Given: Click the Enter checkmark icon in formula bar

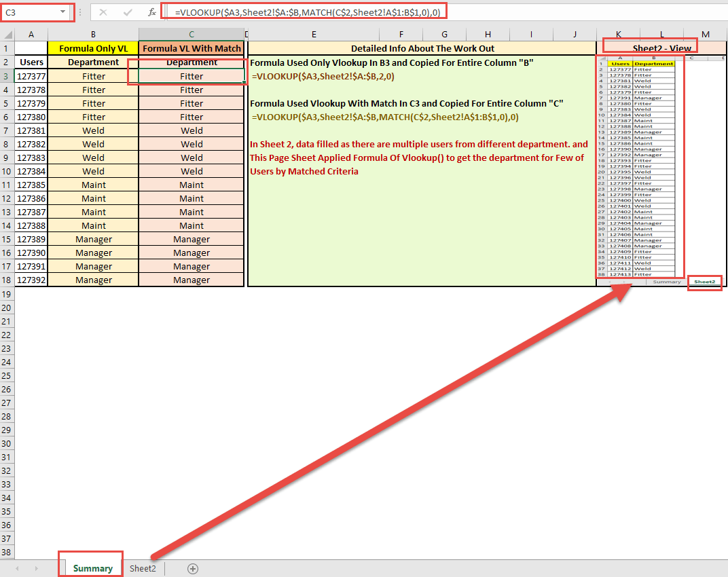Looking at the screenshot, I should tap(126, 11).
